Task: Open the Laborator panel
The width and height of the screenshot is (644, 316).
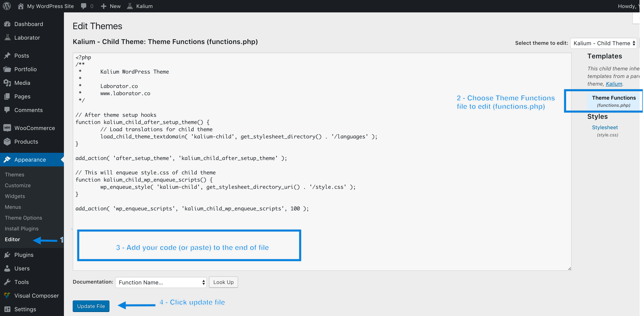Action: click(x=27, y=37)
